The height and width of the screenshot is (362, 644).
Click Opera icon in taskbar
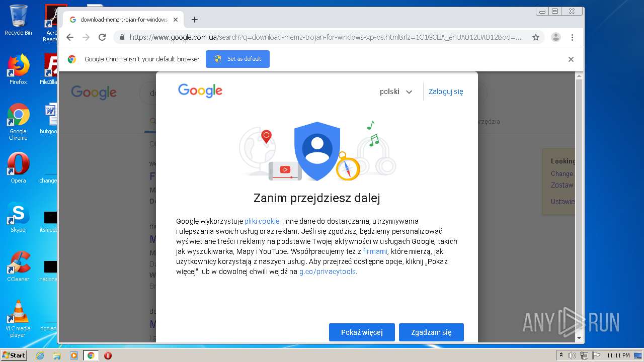(x=108, y=355)
